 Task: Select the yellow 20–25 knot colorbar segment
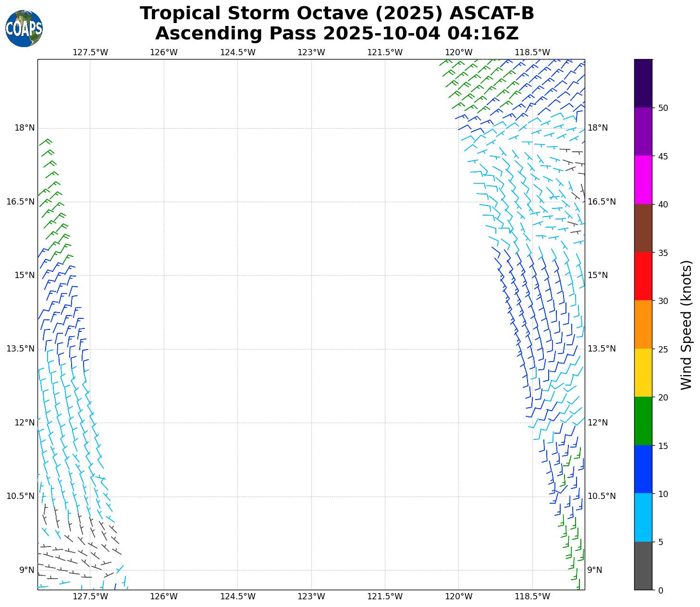[643, 373]
